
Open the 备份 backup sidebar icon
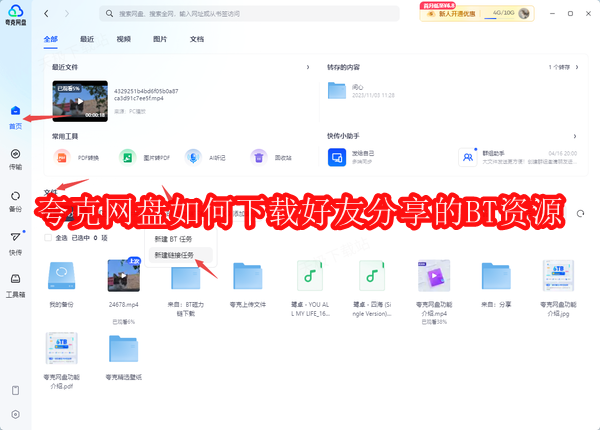click(x=15, y=196)
